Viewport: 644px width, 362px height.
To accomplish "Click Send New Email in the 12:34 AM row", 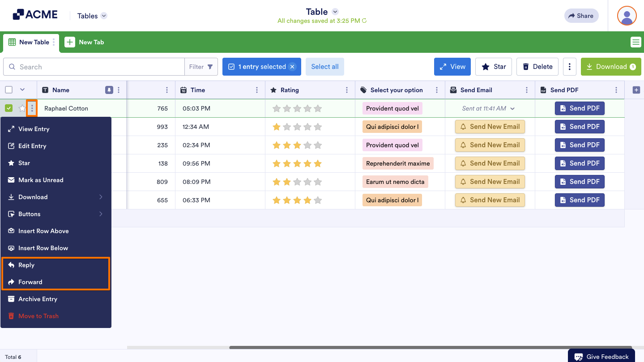I will 490,127.
